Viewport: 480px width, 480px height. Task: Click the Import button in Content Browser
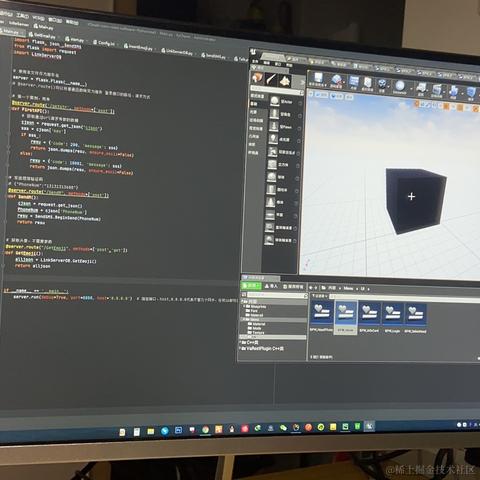click(271, 286)
